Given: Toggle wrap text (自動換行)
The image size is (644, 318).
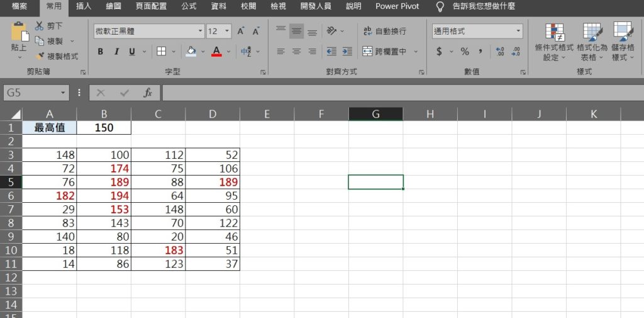Looking at the screenshot, I should point(384,31).
